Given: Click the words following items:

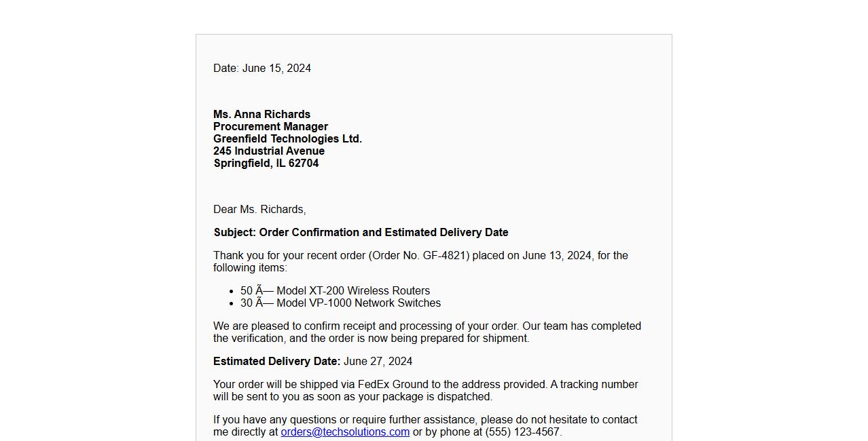Looking at the screenshot, I should click(x=250, y=268).
